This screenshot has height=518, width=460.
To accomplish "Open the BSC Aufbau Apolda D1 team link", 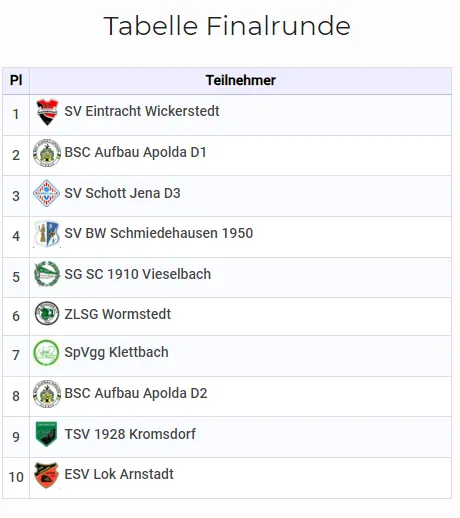I will tap(135, 152).
